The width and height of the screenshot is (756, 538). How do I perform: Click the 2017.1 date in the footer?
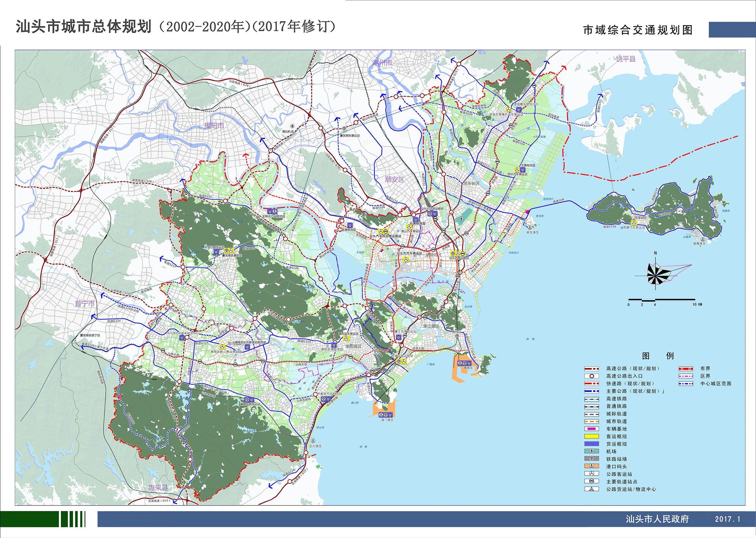click(727, 519)
